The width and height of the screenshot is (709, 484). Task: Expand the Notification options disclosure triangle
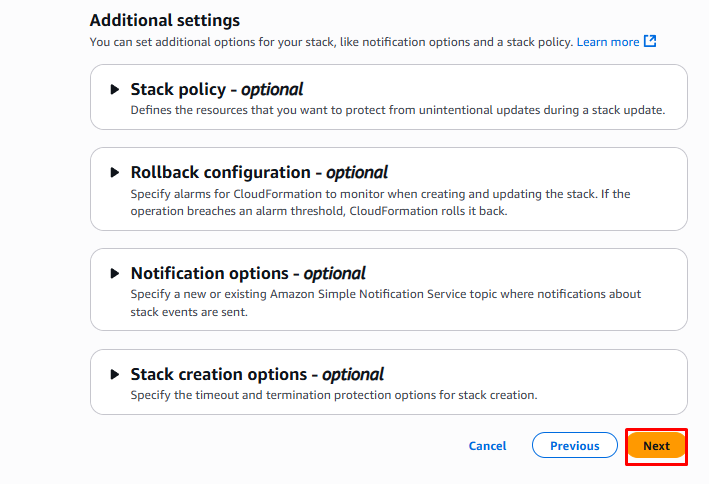coord(115,274)
